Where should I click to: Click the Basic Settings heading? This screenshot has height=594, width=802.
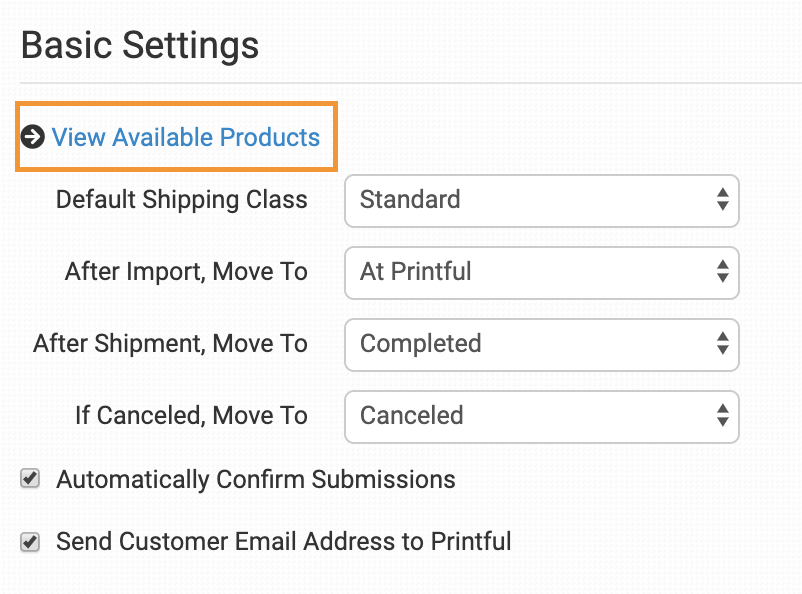click(140, 45)
